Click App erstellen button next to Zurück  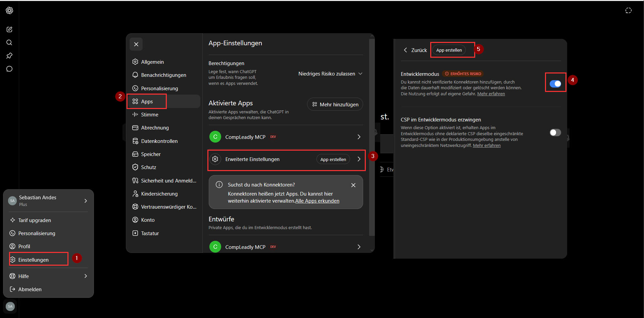(449, 50)
